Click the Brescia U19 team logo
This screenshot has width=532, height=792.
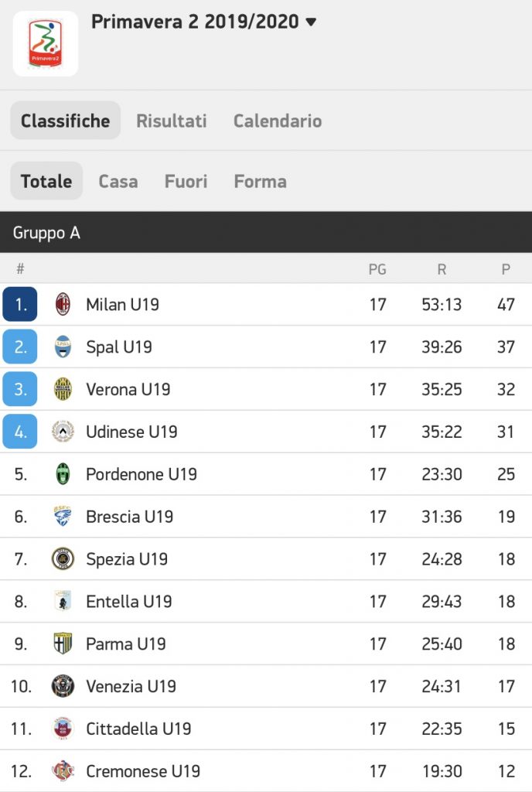point(63,516)
